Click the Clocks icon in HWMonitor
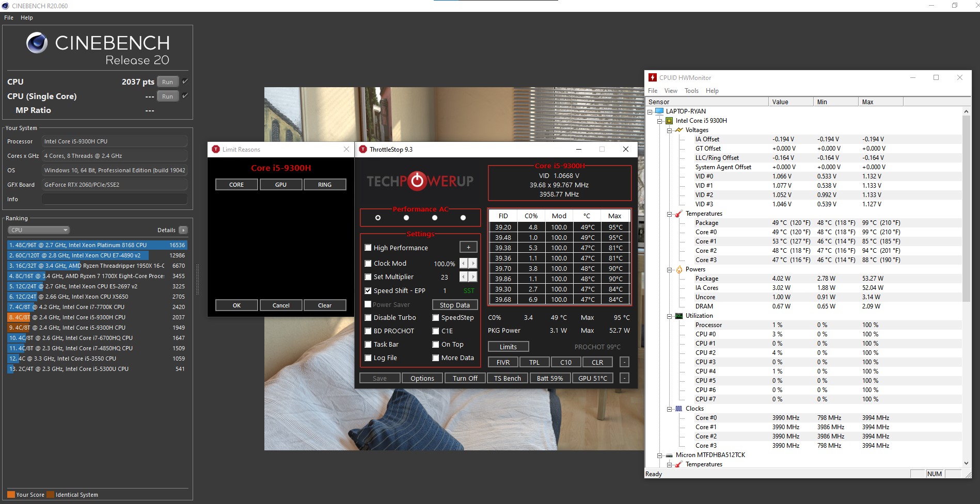 coord(679,409)
